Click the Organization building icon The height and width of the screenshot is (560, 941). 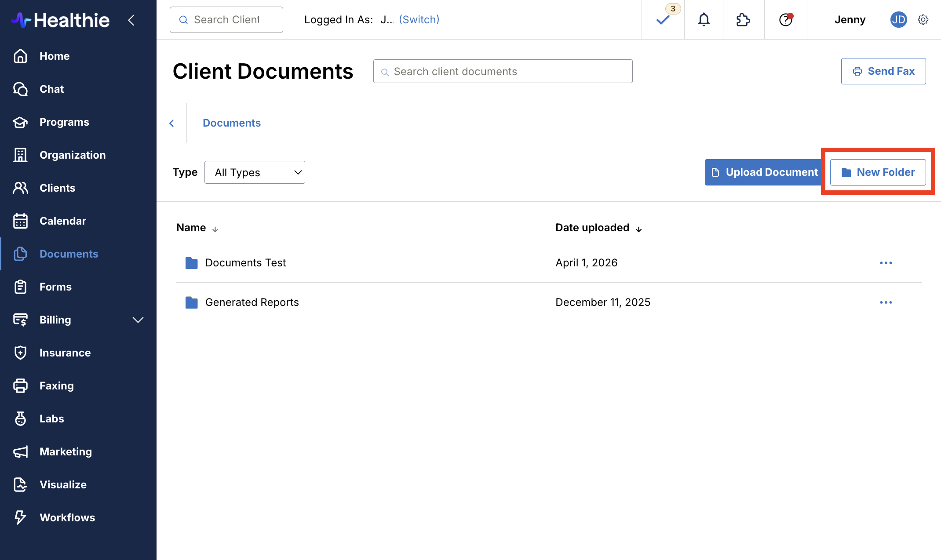click(x=20, y=155)
